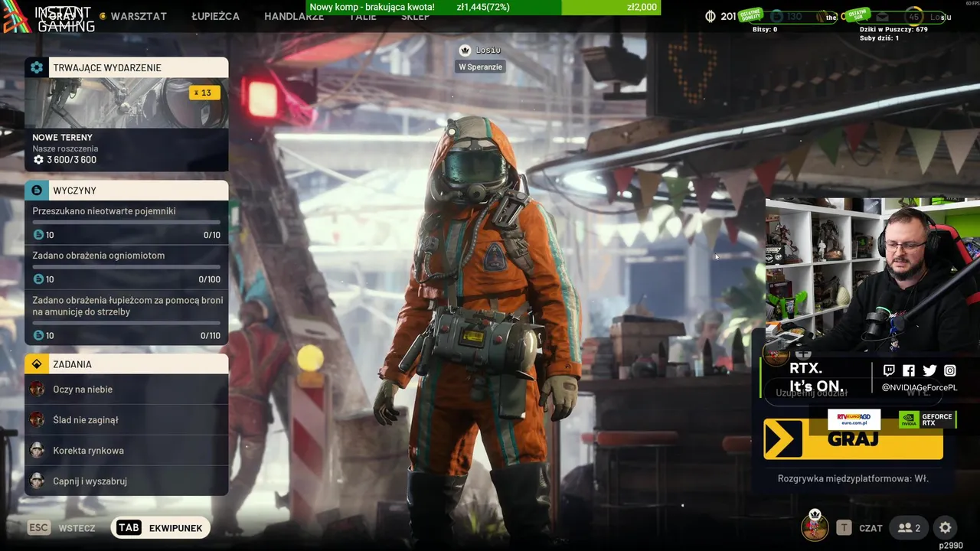This screenshot has width=980, height=551.
Task: Click the Nowy komp donation goal bar
Action: coord(483,8)
